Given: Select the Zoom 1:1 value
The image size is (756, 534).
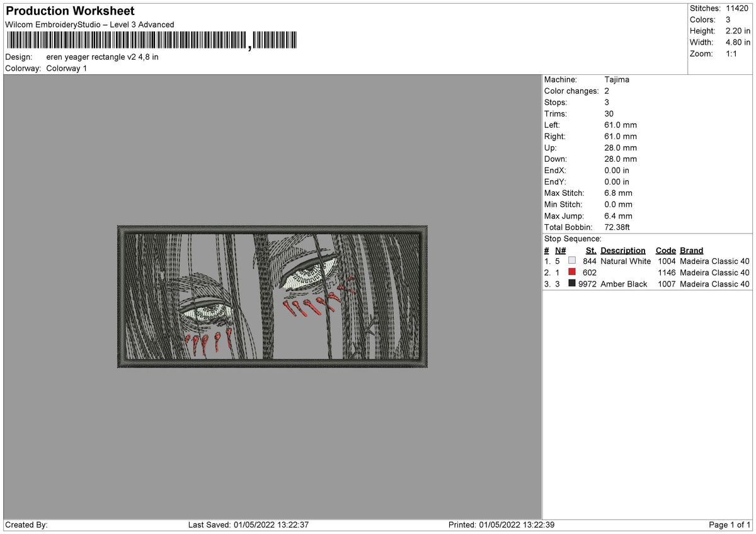Looking at the screenshot, I should pyautogui.click(x=732, y=54).
